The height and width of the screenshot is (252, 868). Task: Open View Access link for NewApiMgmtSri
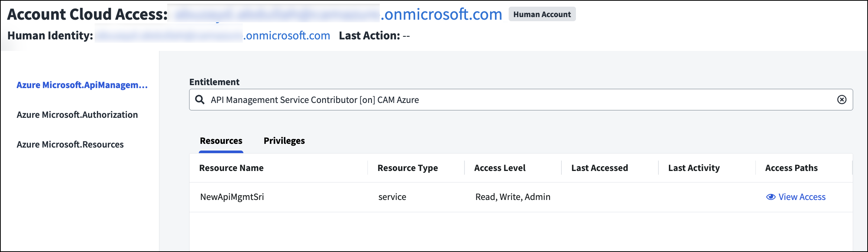pos(802,197)
